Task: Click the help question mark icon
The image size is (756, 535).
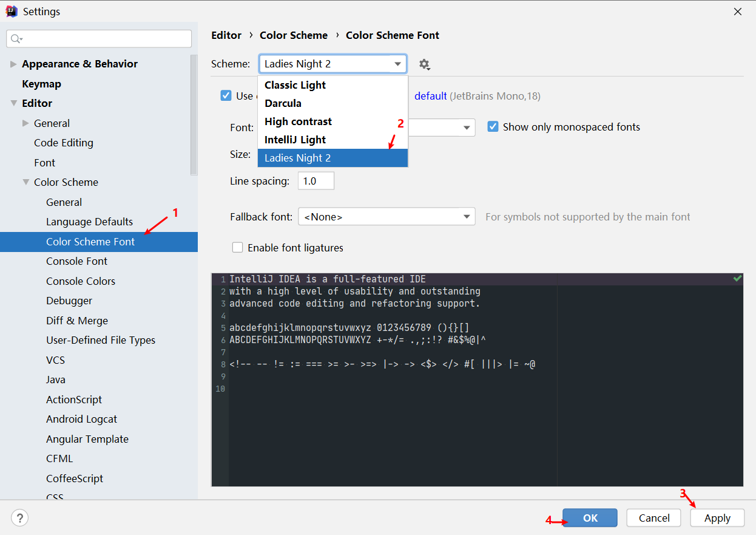Action: [20, 518]
